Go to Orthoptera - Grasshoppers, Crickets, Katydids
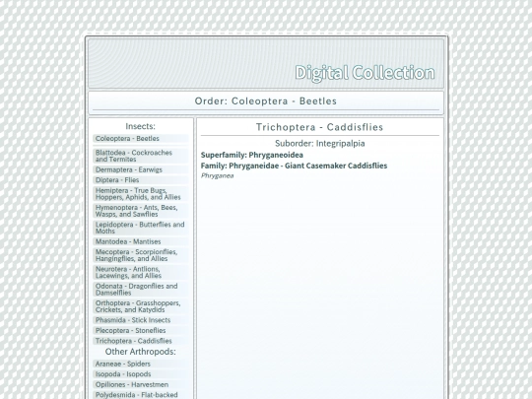The width and height of the screenshot is (532, 399). 141,306
